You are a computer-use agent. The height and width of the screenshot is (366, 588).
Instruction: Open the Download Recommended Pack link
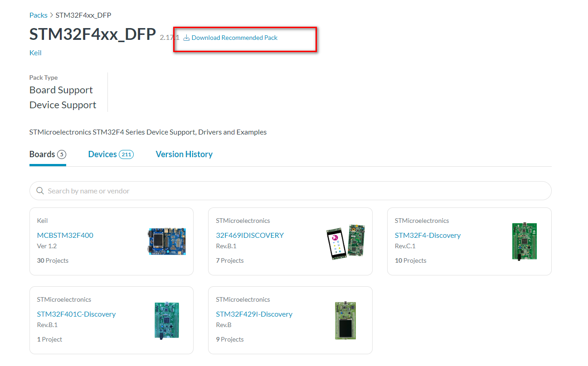[234, 38]
